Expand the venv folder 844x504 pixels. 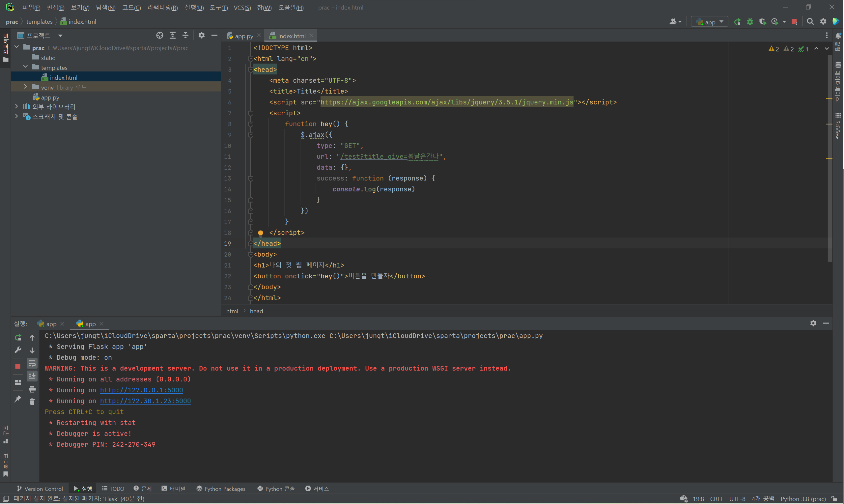pyautogui.click(x=25, y=87)
